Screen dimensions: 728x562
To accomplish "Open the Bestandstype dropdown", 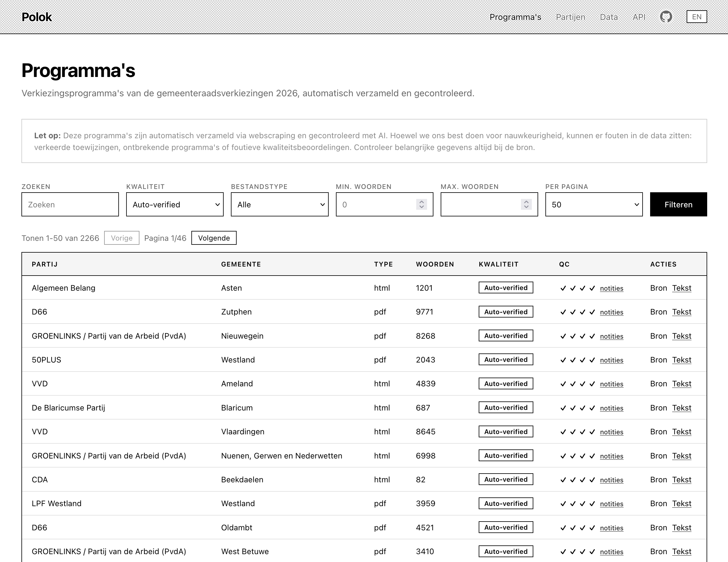I will (279, 204).
